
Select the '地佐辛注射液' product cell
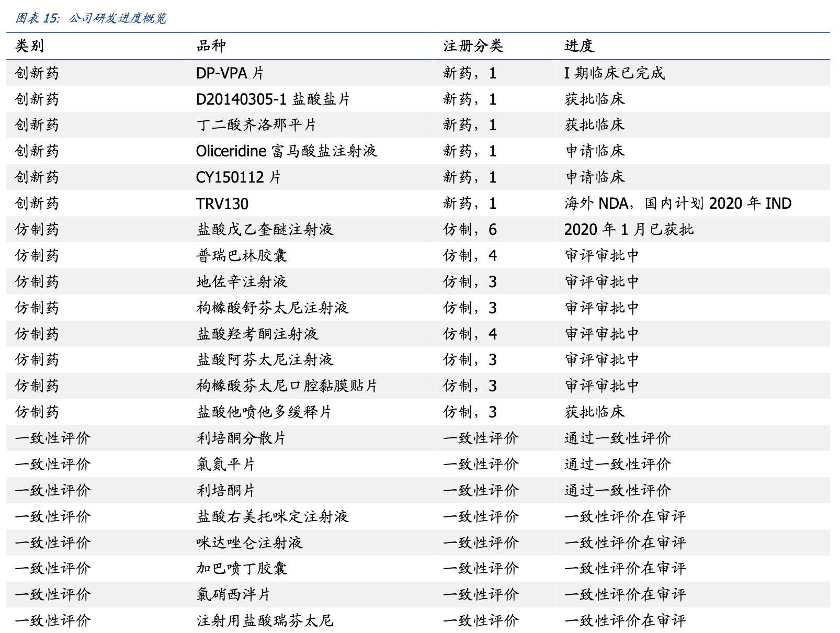pos(242,282)
